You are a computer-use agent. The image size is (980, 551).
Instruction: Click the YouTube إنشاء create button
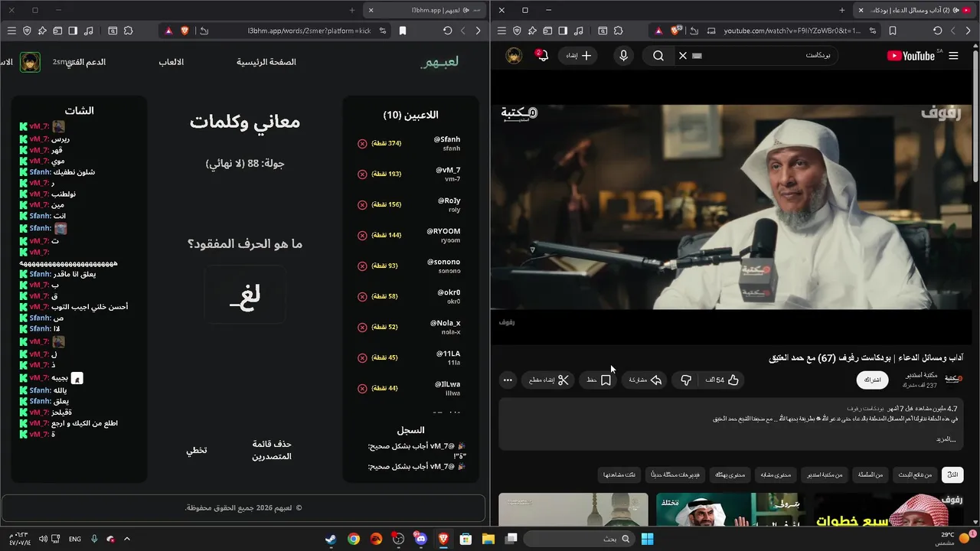pyautogui.click(x=579, y=56)
